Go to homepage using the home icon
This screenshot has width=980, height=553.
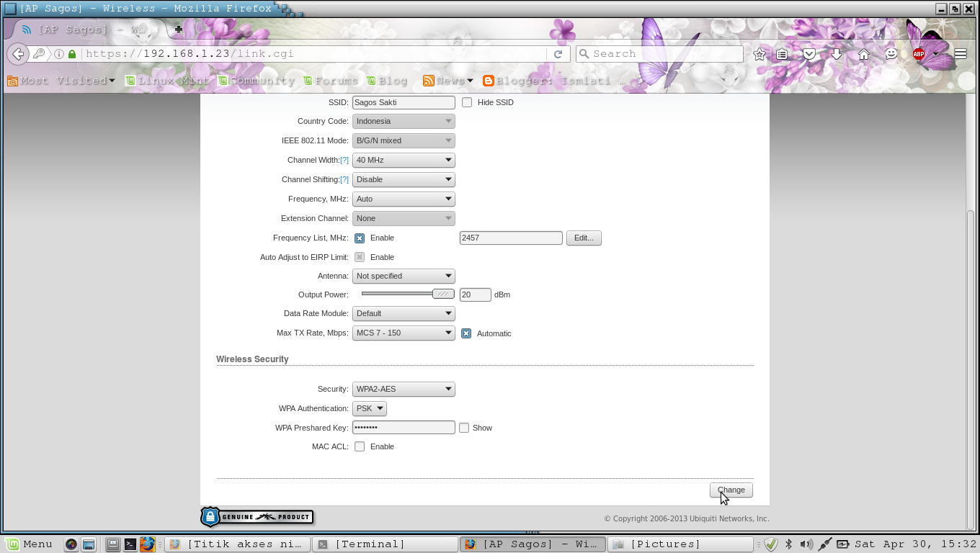[864, 53]
